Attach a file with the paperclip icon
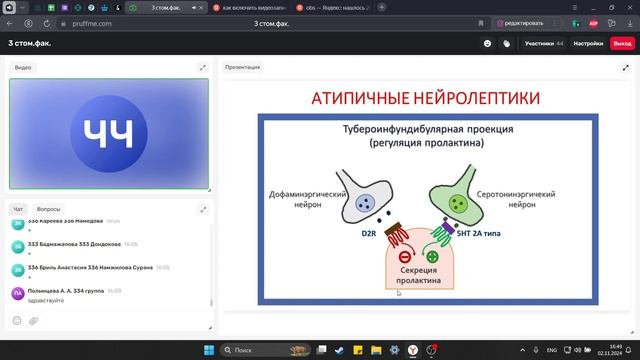 [x=33, y=321]
